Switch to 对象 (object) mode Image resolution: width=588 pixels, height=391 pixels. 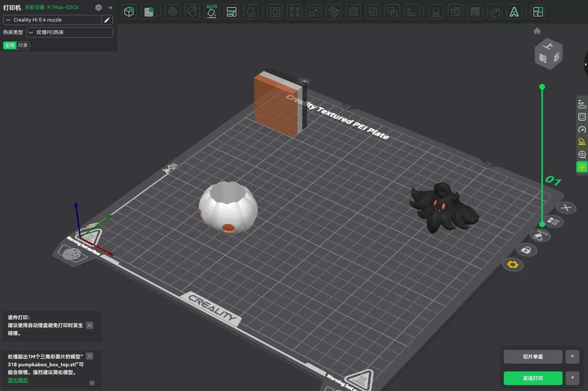23,45
